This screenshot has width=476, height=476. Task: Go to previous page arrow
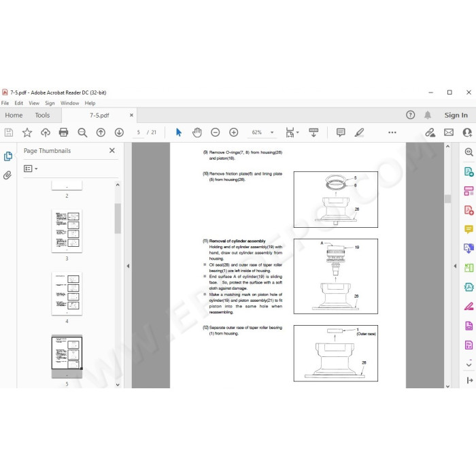pyautogui.click(x=101, y=133)
